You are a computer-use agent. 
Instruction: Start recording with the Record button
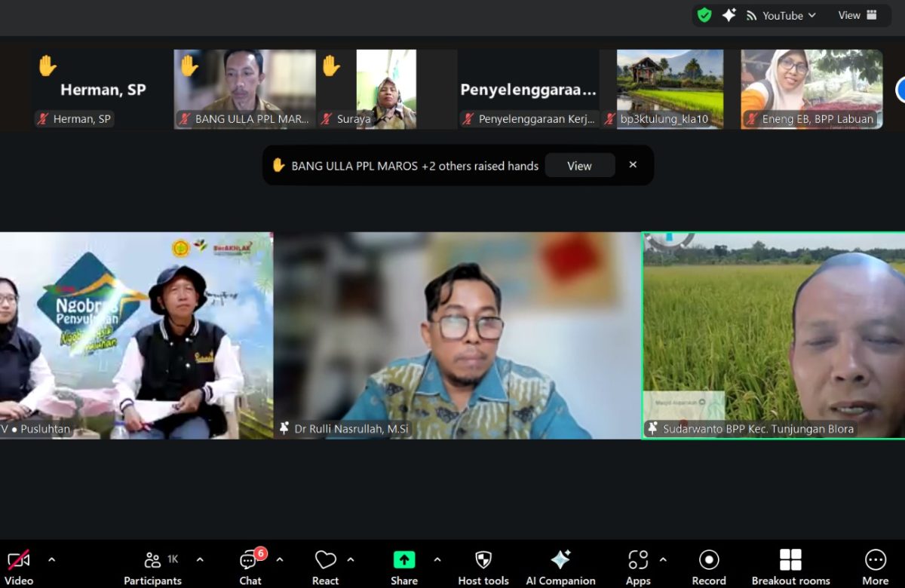pos(709,567)
